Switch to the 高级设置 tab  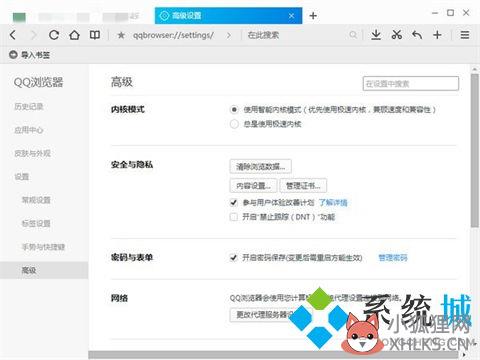pyautogui.click(x=228, y=16)
